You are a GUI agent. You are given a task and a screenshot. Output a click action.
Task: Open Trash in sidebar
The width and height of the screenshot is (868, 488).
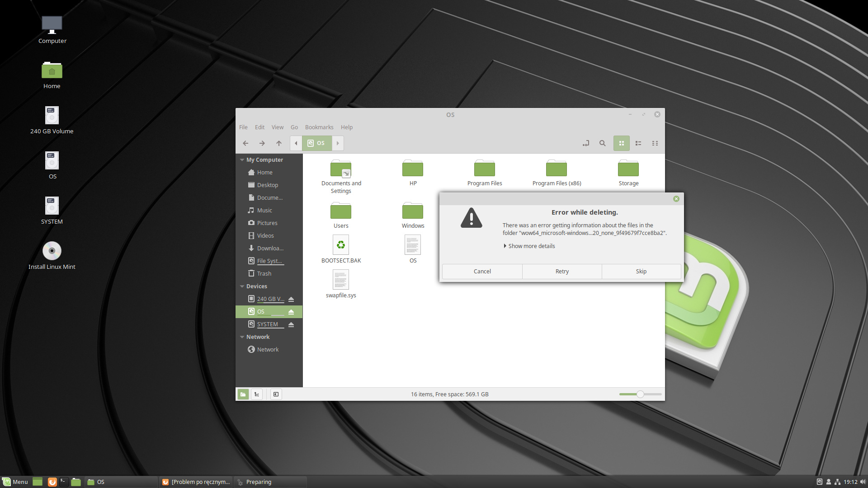[x=269, y=274]
